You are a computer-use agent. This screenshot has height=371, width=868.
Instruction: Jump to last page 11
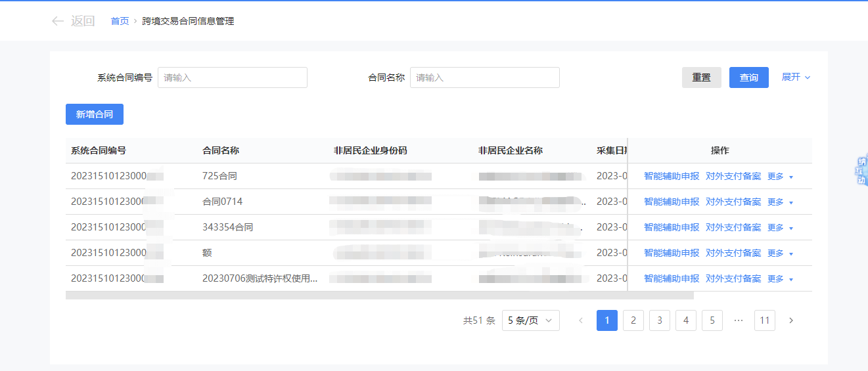click(x=764, y=320)
